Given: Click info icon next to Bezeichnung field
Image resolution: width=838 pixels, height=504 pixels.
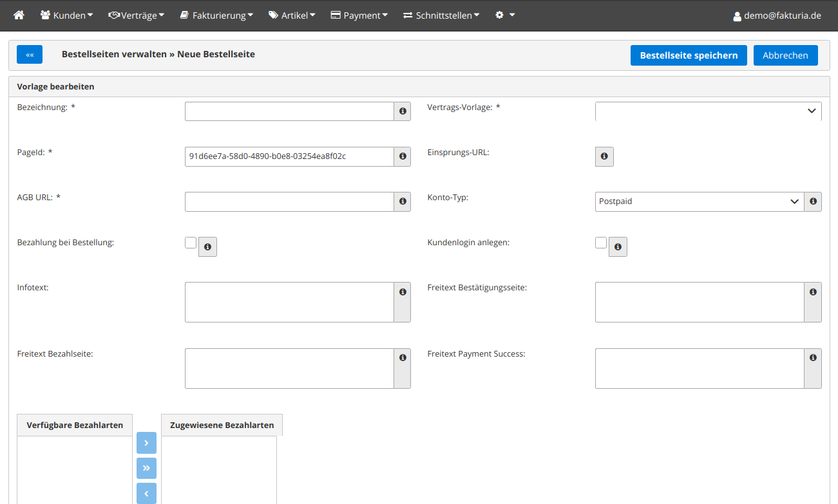Looking at the screenshot, I should 403,111.
